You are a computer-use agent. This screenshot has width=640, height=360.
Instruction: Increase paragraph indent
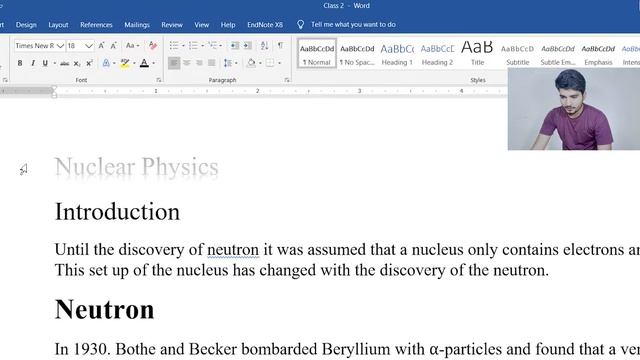click(247, 45)
